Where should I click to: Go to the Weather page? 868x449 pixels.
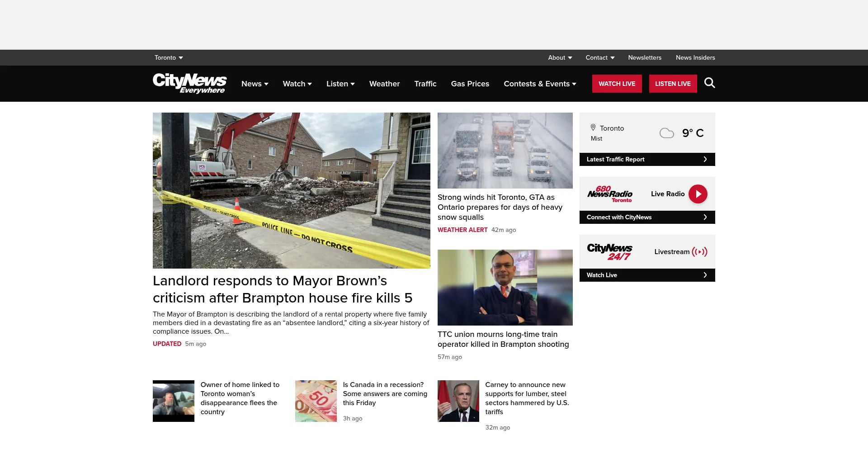(x=384, y=84)
